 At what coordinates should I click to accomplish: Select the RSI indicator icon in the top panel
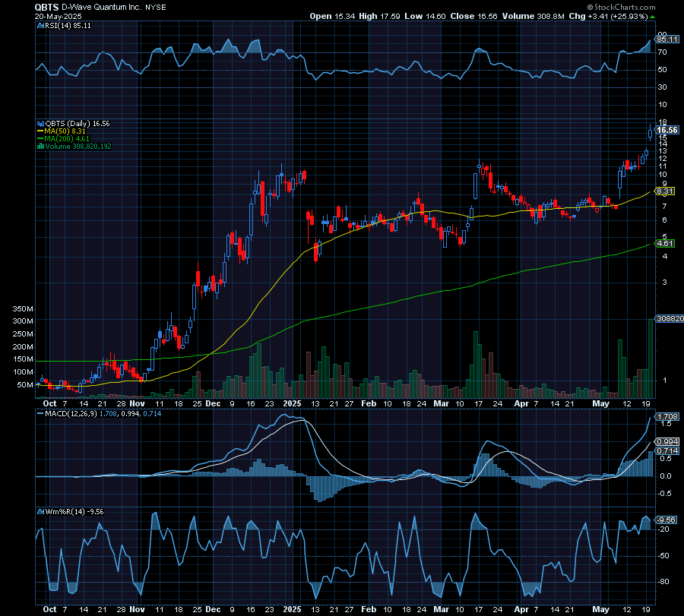(x=40, y=25)
